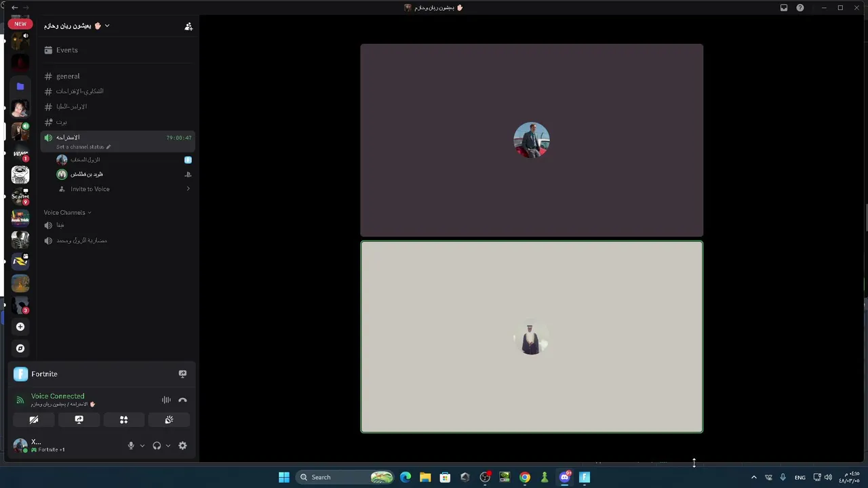
Task: Click the taskbar Search box
Action: click(x=346, y=477)
